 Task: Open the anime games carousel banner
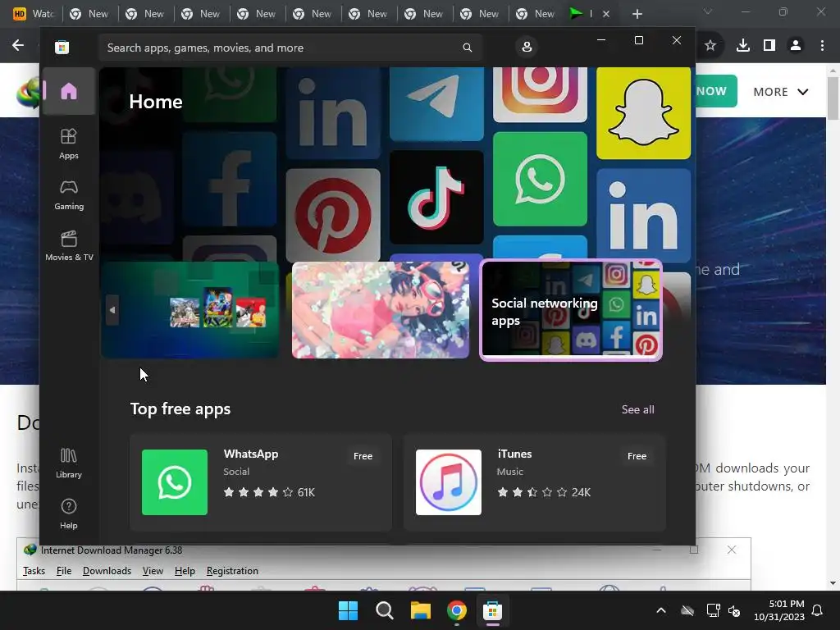click(x=190, y=309)
